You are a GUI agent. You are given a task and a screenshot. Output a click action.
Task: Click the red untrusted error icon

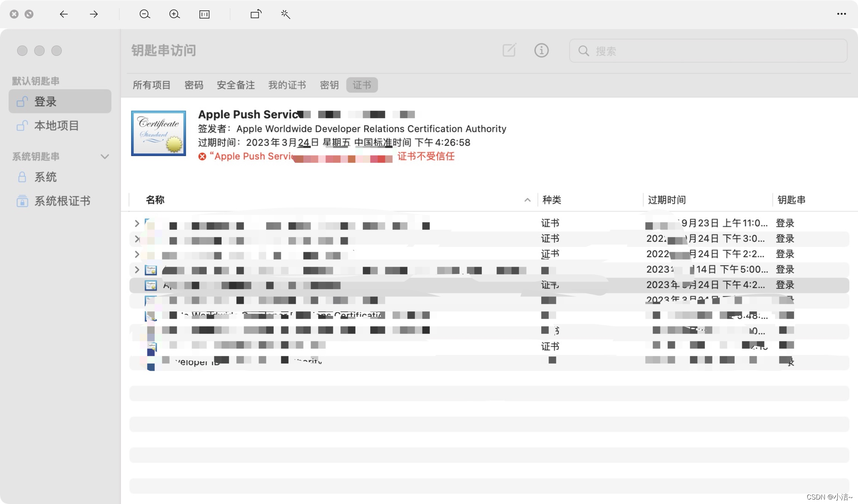pos(202,156)
